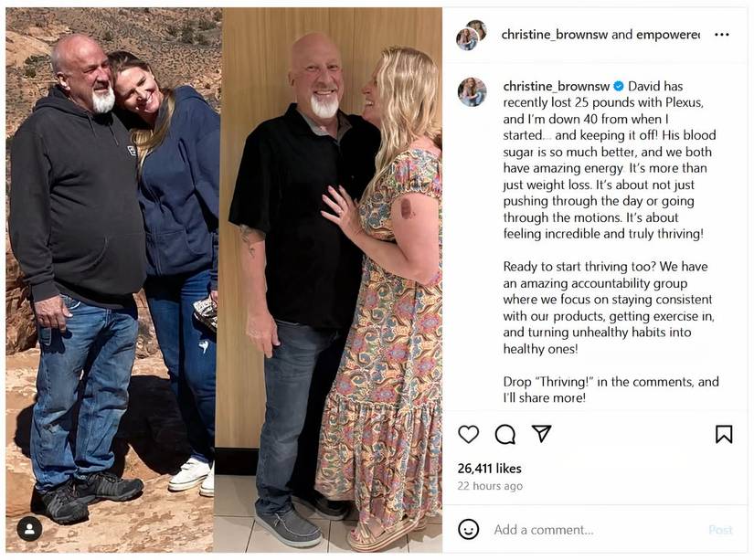Click the left desert couple photo
Image resolution: width=754 pixels, height=560 pixels.
point(112,274)
